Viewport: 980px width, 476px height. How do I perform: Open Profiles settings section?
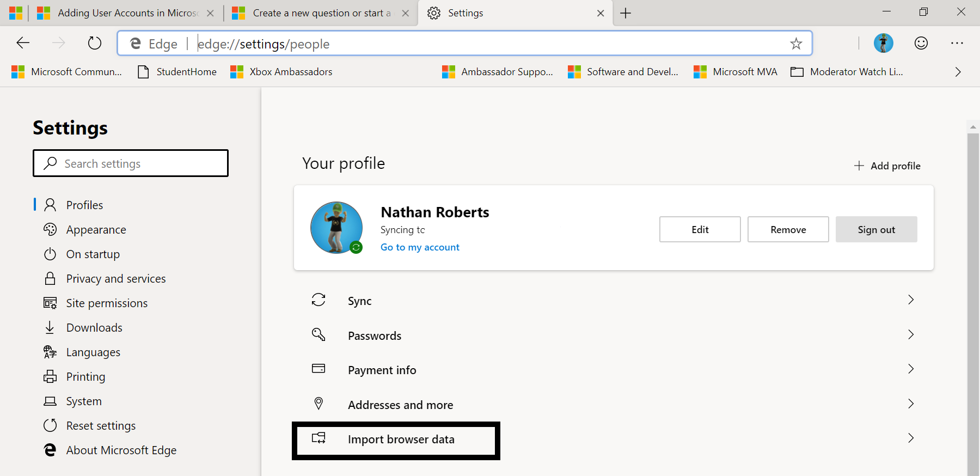(84, 205)
